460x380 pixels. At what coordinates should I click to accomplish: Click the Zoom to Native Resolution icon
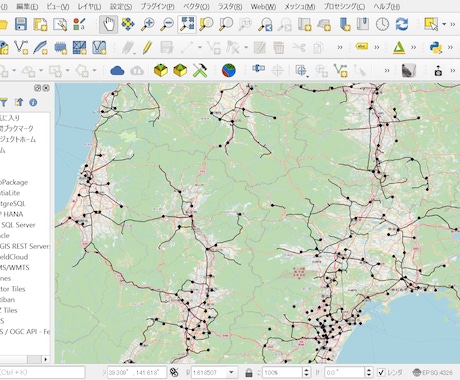coord(245,25)
